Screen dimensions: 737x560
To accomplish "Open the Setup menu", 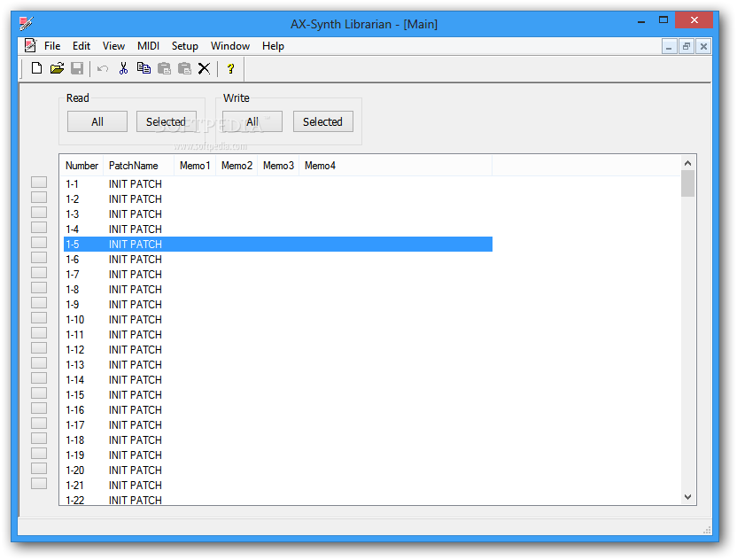I will [x=185, y=46].
